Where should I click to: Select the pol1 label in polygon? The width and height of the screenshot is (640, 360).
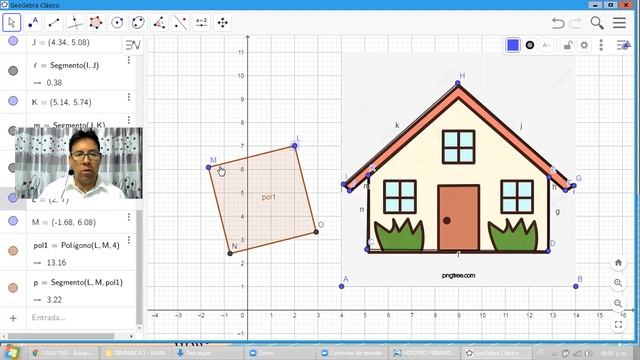269,197
